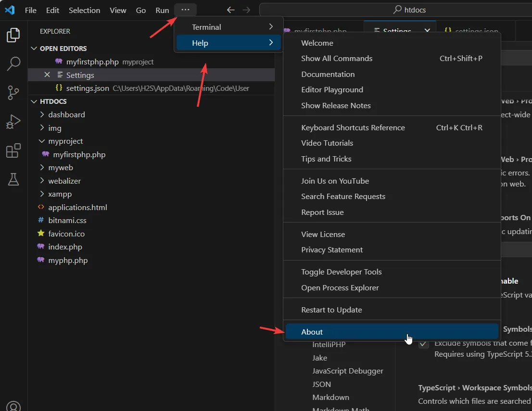Image resolution: width=532 pixels, height=411 pixels.
Task: Open the View menu
Action: pos(118,10)
